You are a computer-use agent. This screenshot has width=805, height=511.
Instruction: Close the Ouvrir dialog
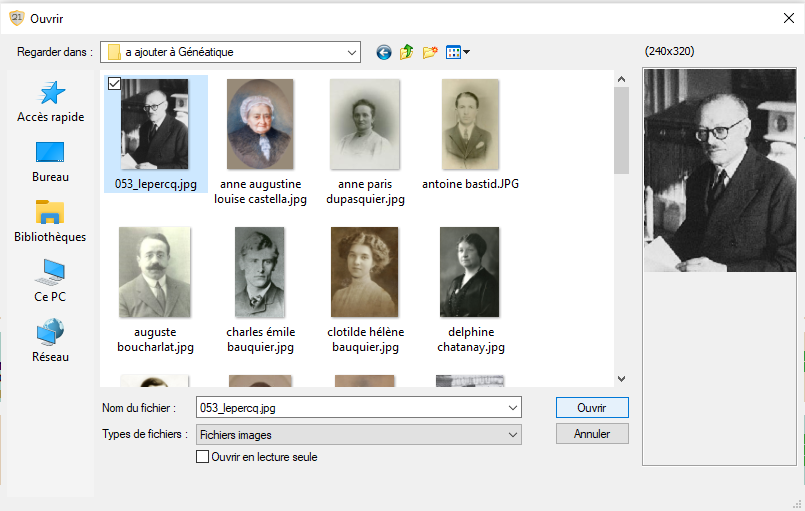[x=789, y=18]
